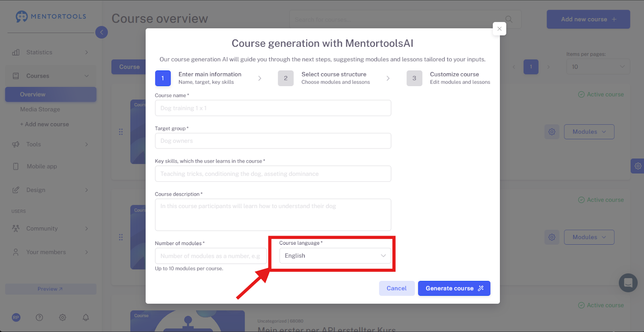Click the Cancel button

[x=396, y=289]
